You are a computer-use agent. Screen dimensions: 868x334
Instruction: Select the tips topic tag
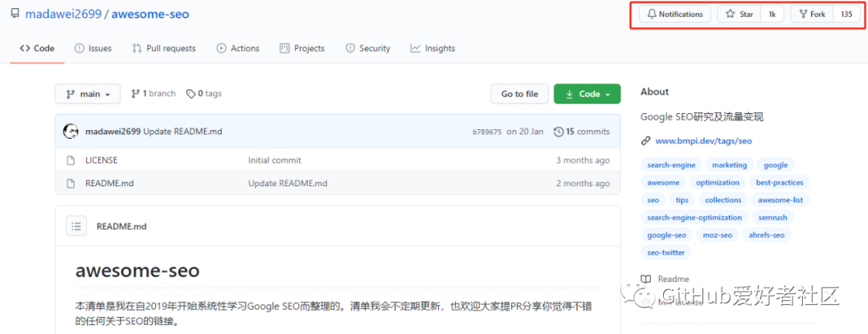[x=682, y=200]
